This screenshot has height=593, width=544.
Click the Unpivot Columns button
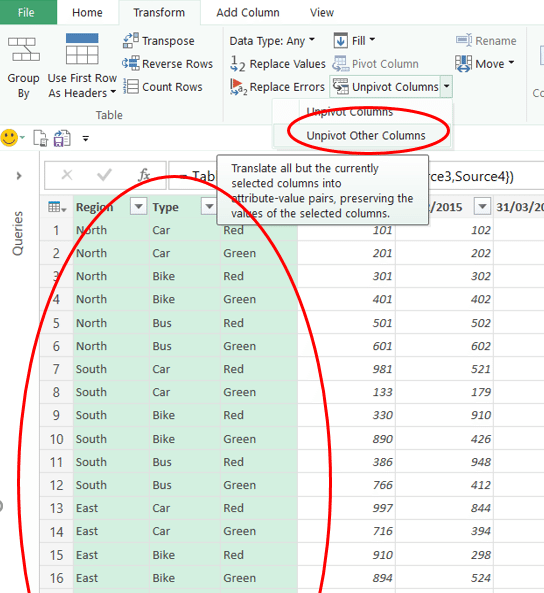coord(385,87)
